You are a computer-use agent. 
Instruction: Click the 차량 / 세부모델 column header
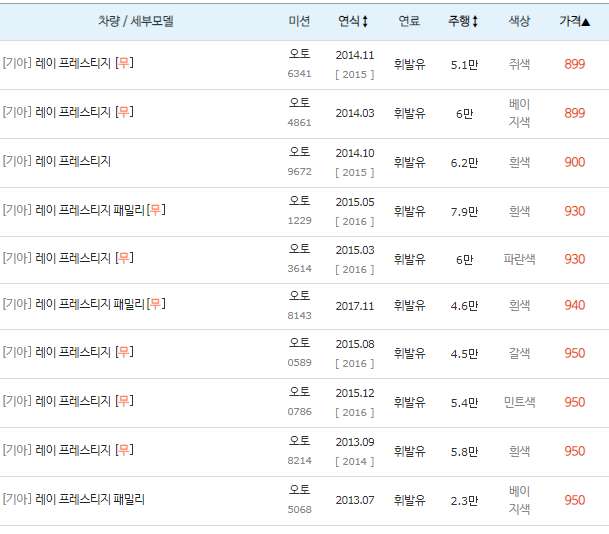pos(136,21)
